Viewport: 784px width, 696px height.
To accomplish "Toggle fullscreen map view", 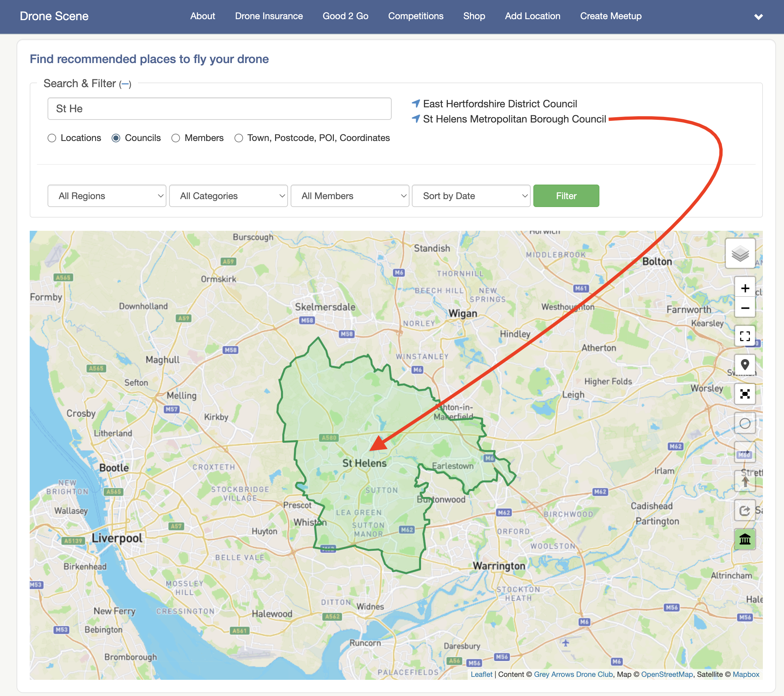I will (x=744, y=336).
